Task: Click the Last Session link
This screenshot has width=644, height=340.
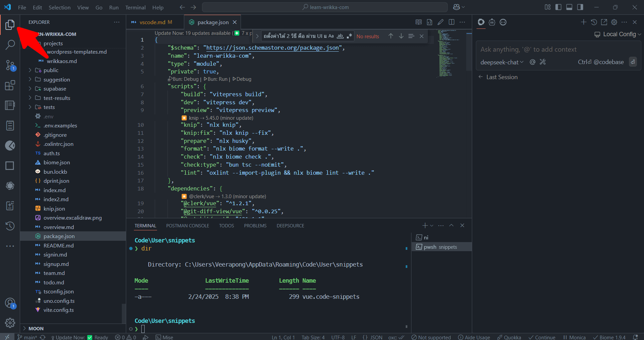Action: tap(502, 77)
